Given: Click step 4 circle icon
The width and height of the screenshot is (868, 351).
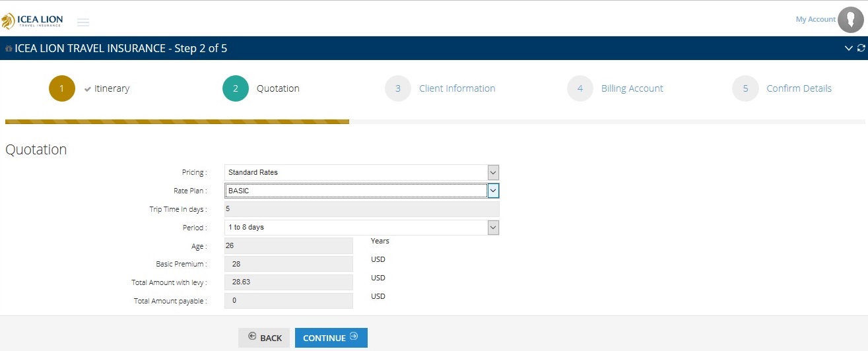Looking at the screenshot, I should click(x=580, y=88).
